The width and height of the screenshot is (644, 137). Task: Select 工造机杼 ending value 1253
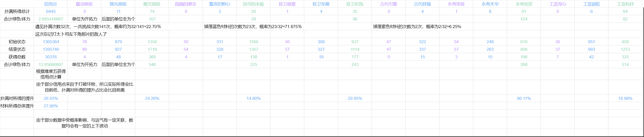tap(625, 49)
